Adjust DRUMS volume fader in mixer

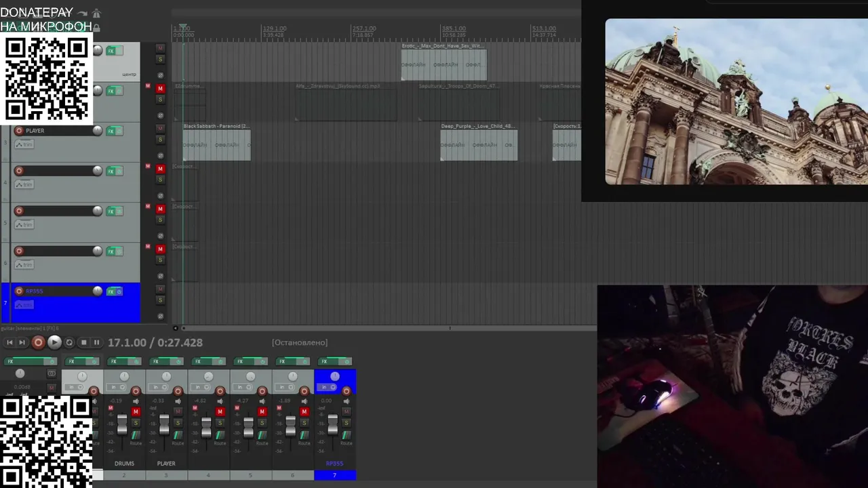tap(122, 425)
